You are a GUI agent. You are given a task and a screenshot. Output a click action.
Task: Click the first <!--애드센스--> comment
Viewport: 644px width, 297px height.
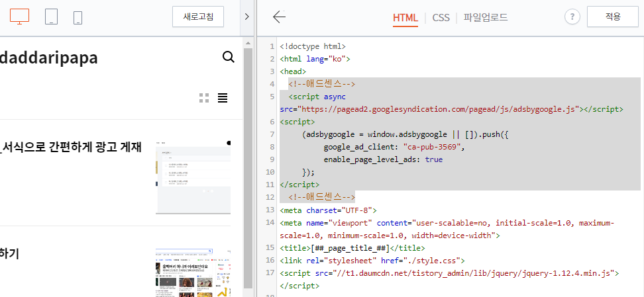coord(321,84)
